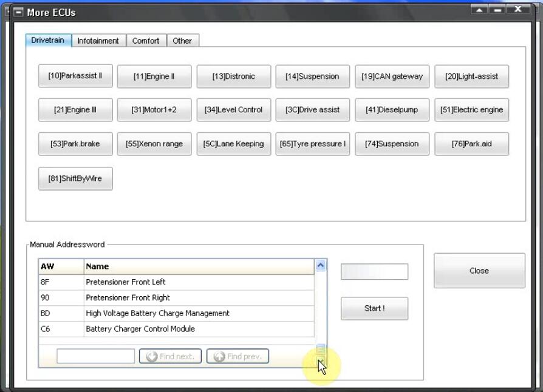The width and height of the screenshot is (543, 392).
Task: Choose the [53]Park.brake ECU button
Action: point(75,144)
